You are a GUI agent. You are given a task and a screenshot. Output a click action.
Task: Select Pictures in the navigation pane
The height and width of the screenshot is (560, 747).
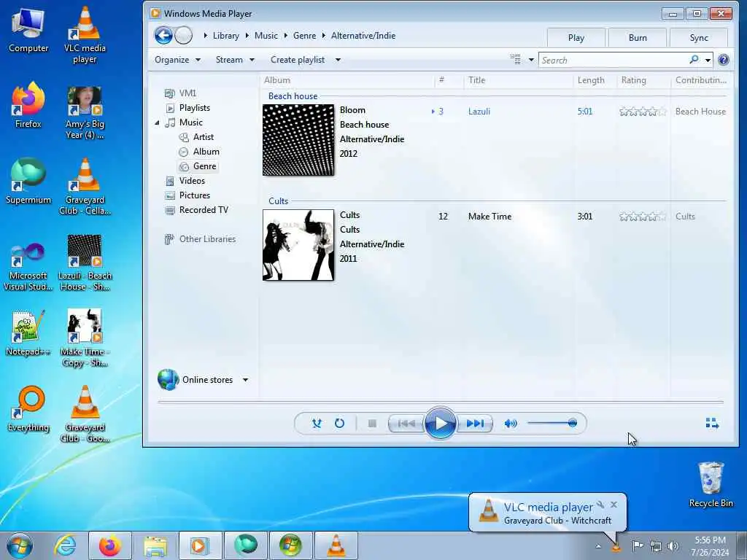coord(194,195)
